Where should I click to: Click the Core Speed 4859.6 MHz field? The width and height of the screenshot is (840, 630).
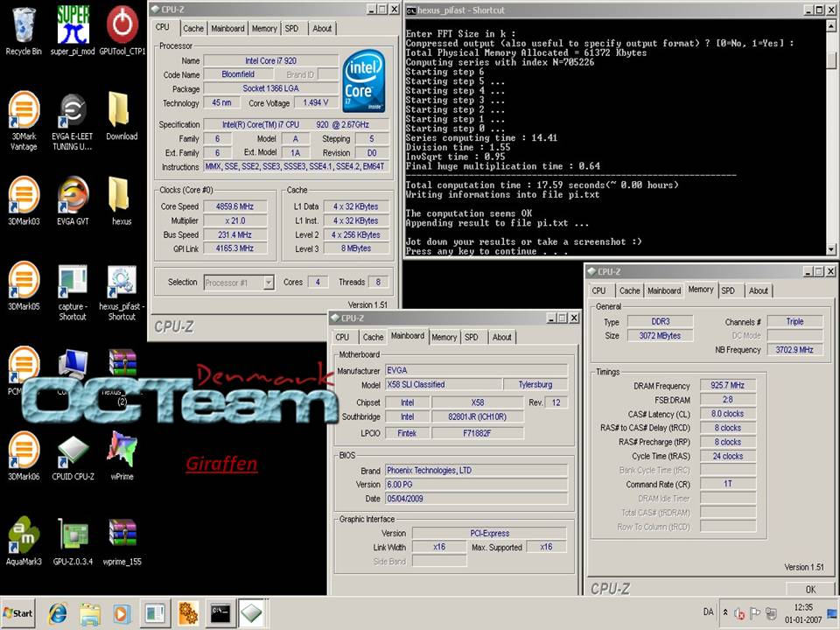click(234, 206)
